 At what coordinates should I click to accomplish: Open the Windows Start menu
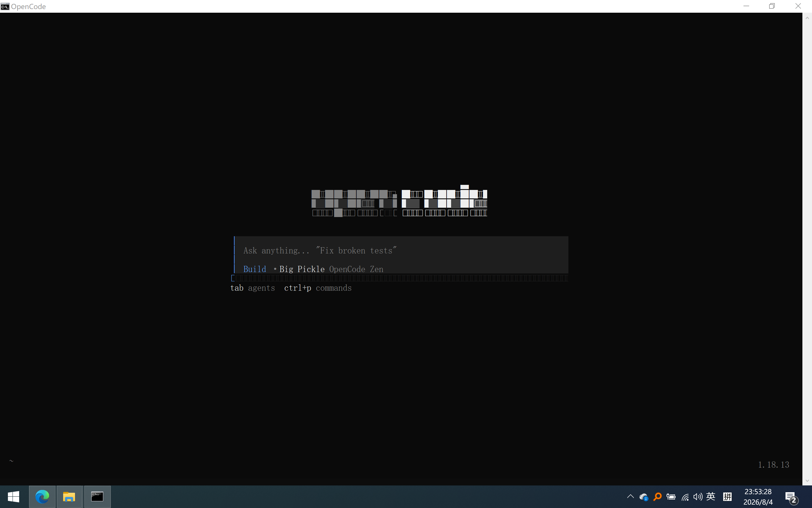(x=14, y=497)
